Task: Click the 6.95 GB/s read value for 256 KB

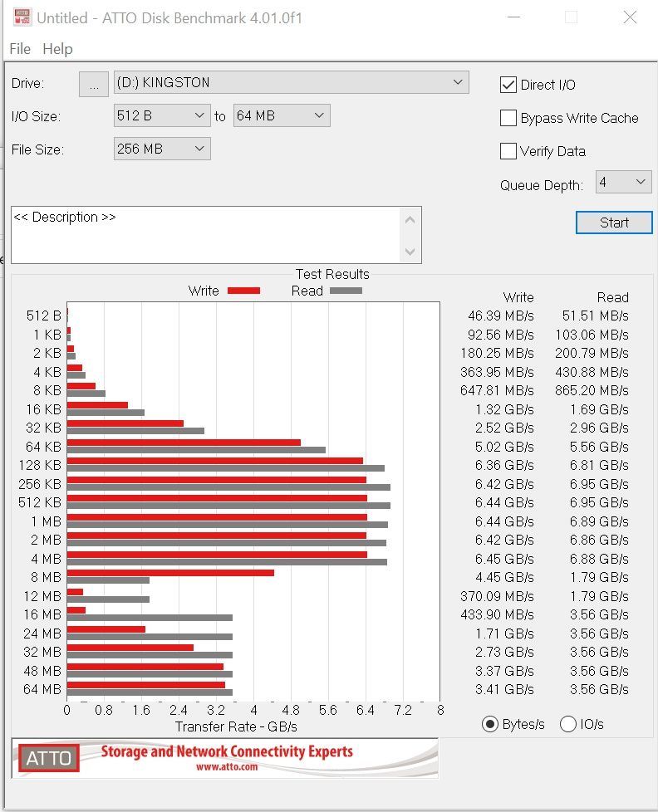Action: coord(599,484)
